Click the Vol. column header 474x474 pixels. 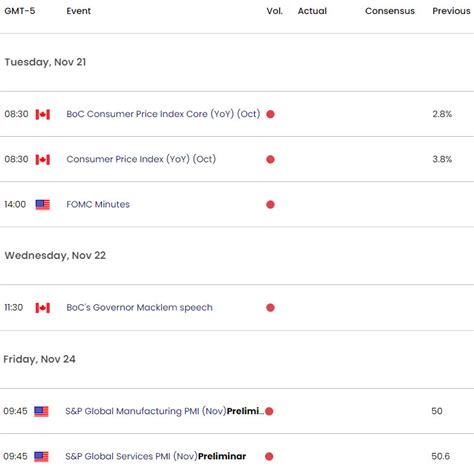[x=274, y=11]
